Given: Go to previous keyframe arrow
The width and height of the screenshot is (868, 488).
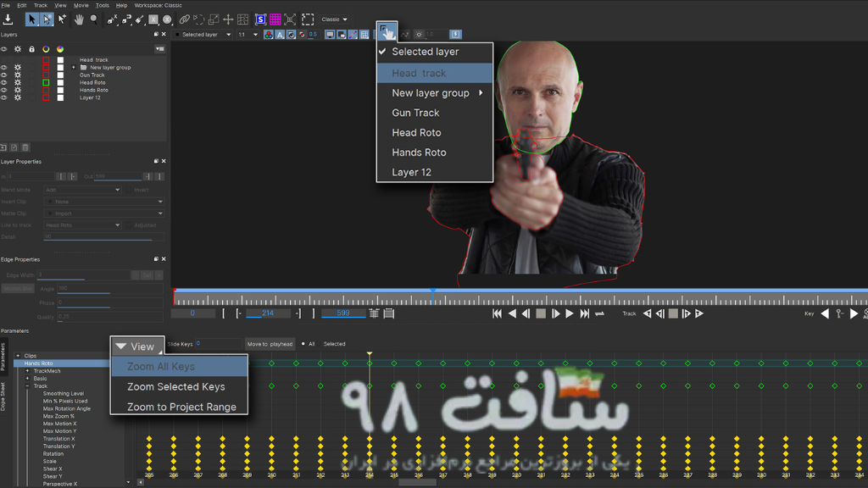Looking at the screenshot, I should click(x=825, y=313).
